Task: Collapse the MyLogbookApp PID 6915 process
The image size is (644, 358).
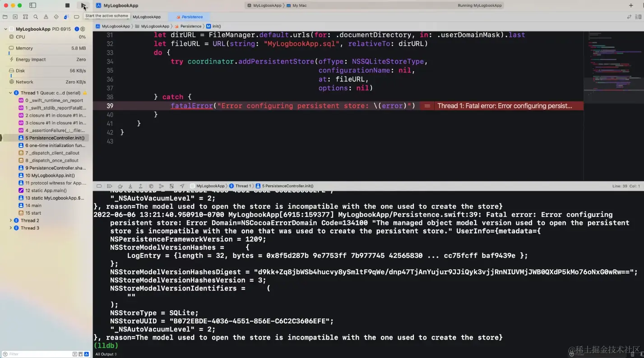Action: pyautogui.click(x=5, y=29)
